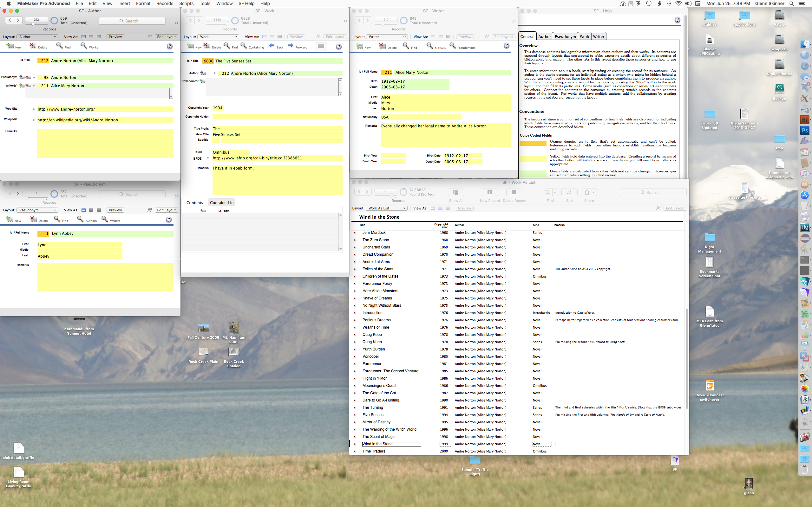
Task: Switch to the Pseudonym help tab
Action: (x=565, y=36)
